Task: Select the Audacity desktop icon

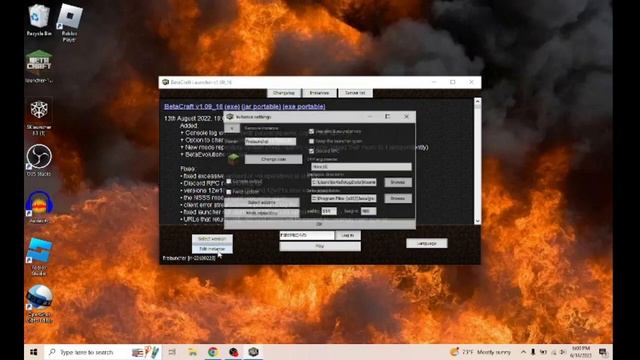Action: point(39,207)
